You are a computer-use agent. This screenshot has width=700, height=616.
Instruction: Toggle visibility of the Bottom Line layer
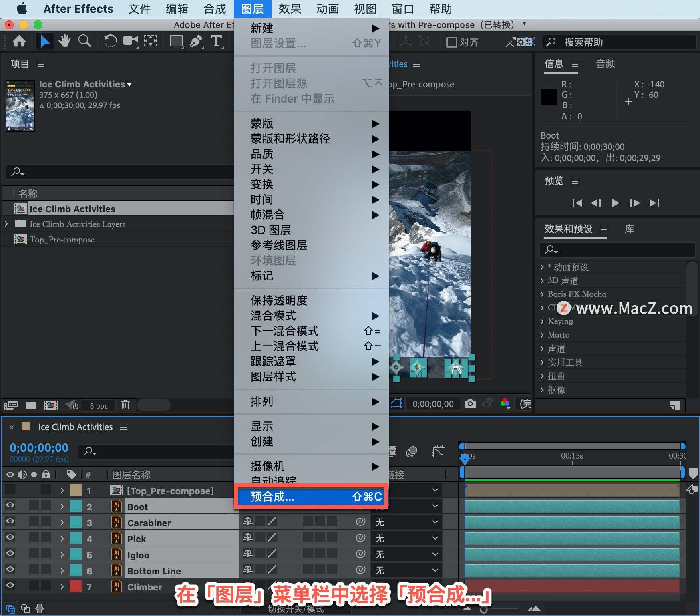click(x=10, y=570)
